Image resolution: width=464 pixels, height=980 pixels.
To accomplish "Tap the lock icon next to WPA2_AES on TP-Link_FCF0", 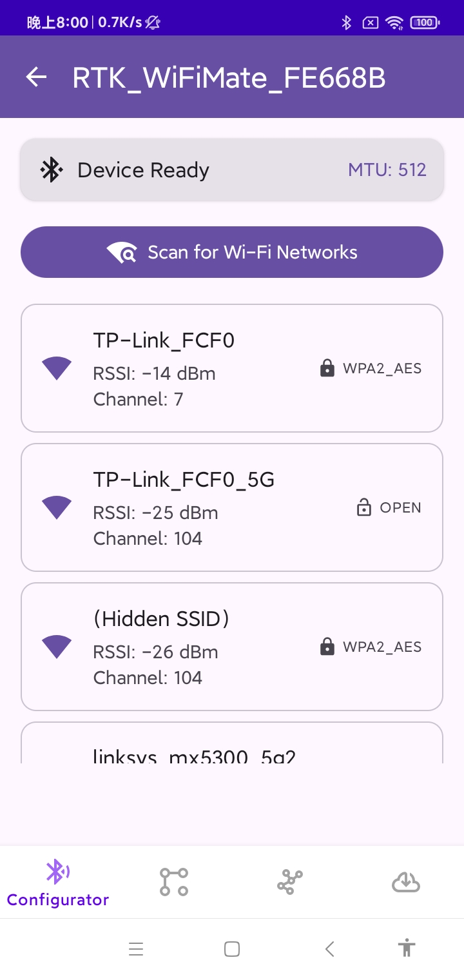I will click(x=327, y=369).
